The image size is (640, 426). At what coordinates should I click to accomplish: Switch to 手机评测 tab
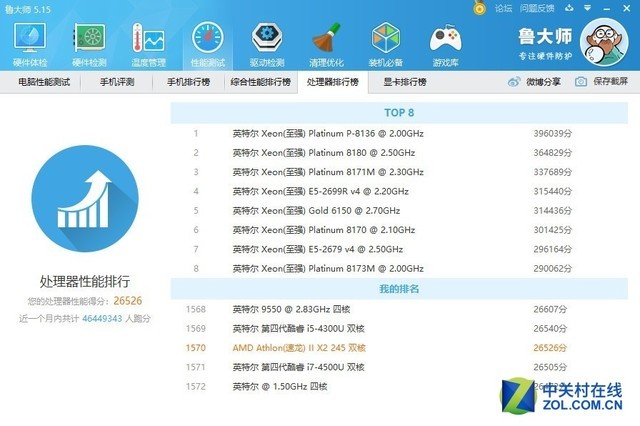point(117,82)
